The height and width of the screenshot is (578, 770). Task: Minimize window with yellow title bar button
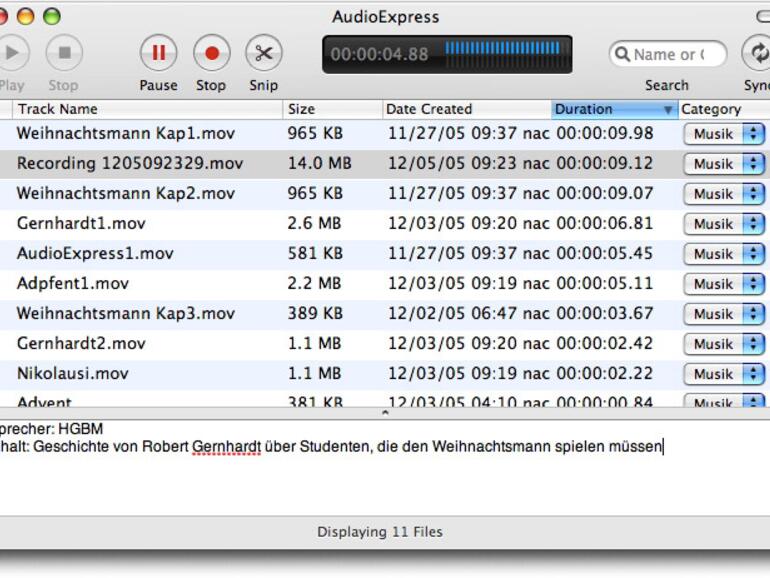[x=25, y=16]
